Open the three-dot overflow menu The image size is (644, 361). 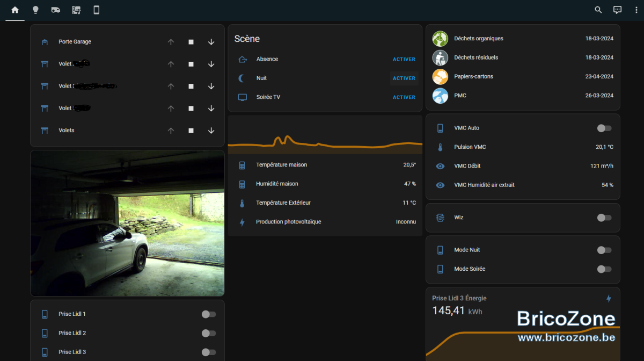636,10
